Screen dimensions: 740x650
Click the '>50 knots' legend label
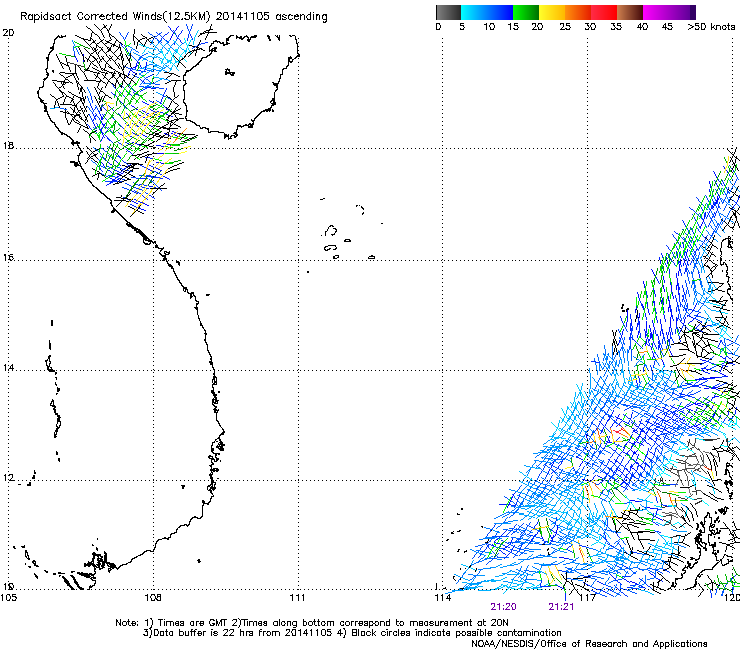pyautogui.click(x=711, y=27)
